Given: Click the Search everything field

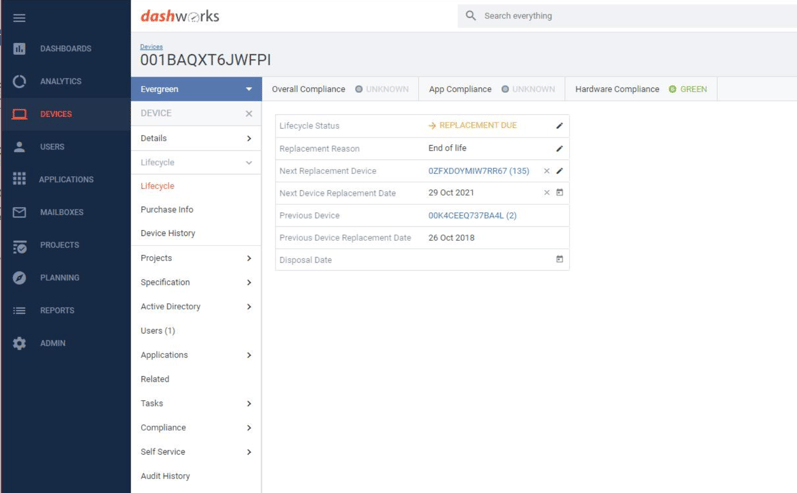Looking at the screenshot, I should coord(627,16).
